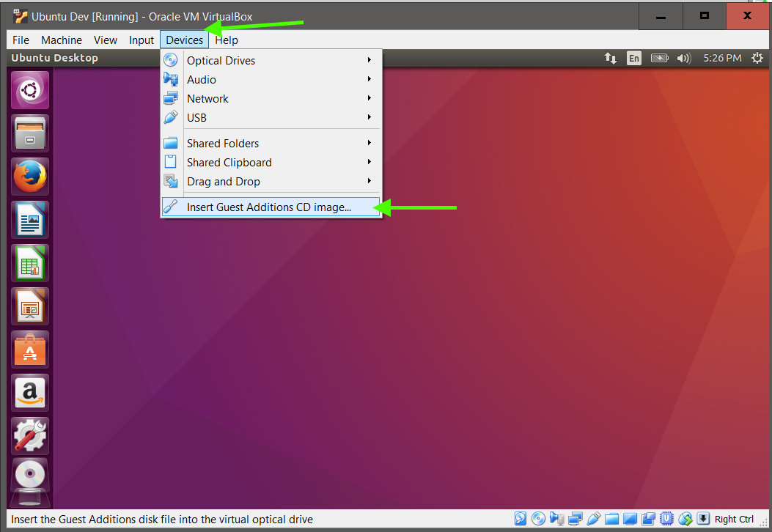Click hard disk activity status bar icon
Viewport: 772px width, 532px height.
click(x=521, y=519)
